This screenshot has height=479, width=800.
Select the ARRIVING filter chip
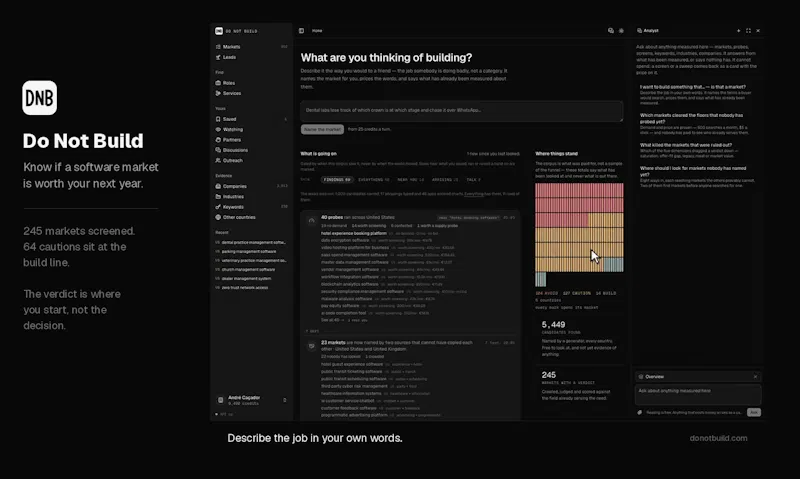pyautogui.click(x=445, y=180)
